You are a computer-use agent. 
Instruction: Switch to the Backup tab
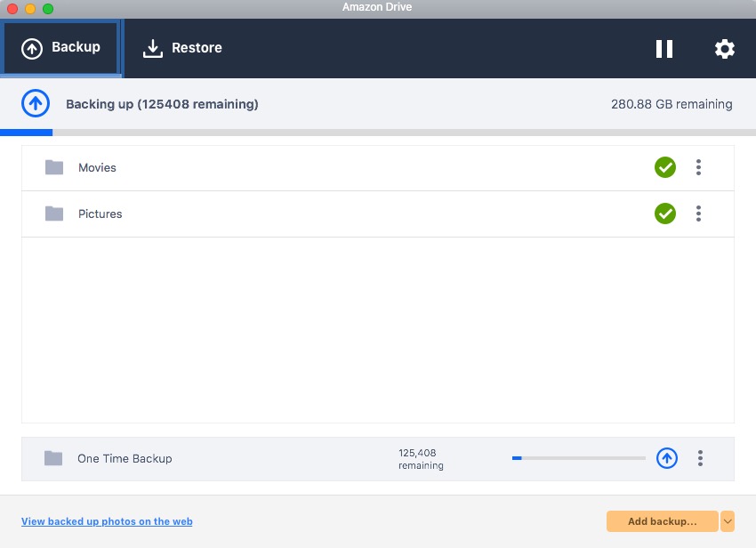(60, 48)
